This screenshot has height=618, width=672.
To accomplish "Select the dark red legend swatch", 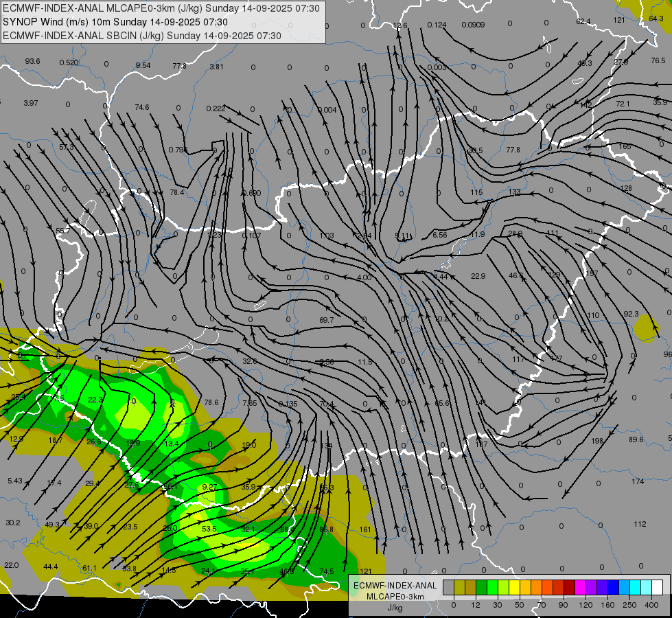I will (570, 587).
